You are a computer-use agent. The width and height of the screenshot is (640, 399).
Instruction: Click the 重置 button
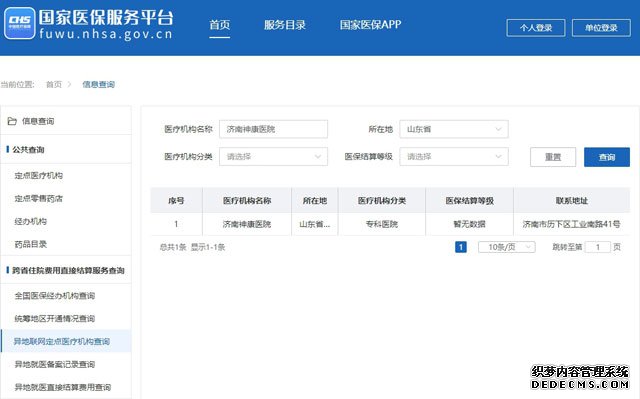pos(553,157)
